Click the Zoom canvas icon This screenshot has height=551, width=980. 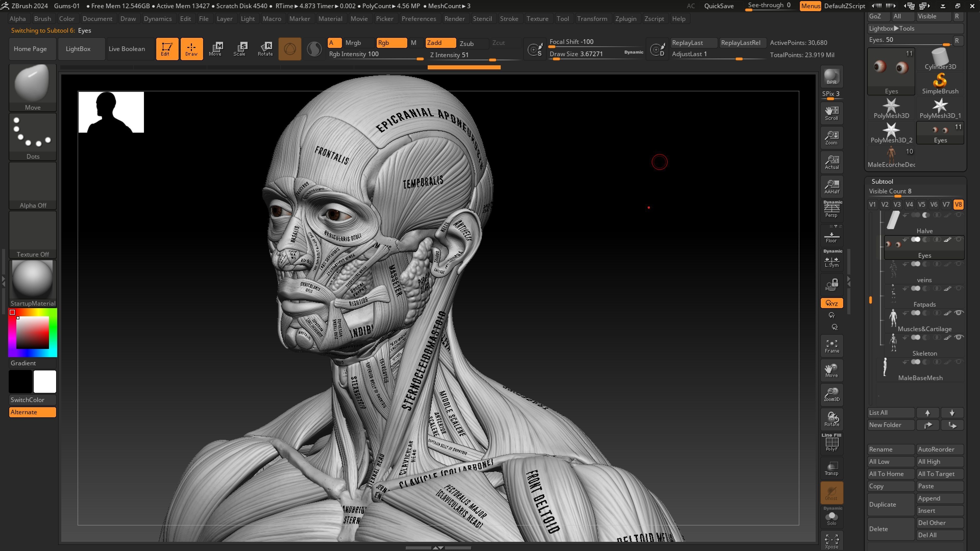point(832,138)
